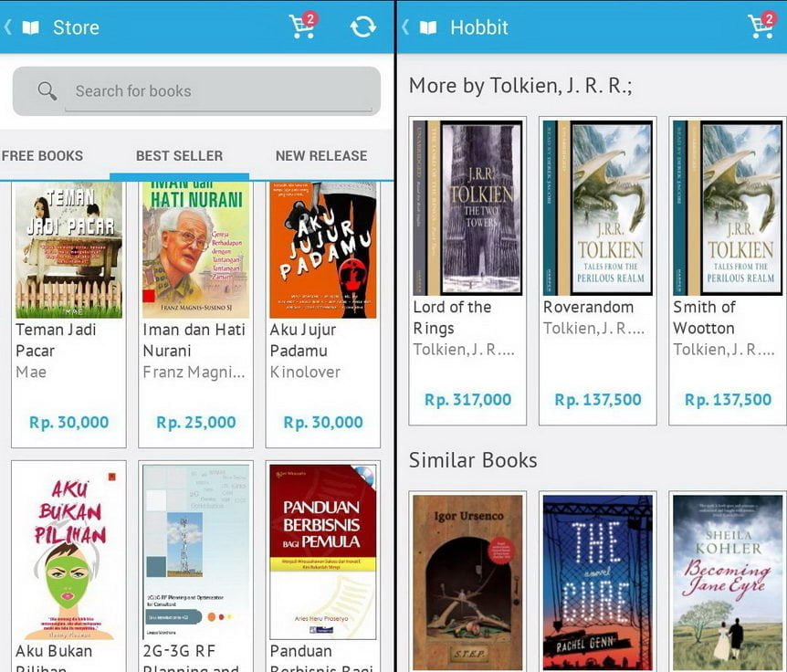View Aku Jujur Padamu book cover
The width and height of the screenshot is (787, 672).
click(322, 250)
